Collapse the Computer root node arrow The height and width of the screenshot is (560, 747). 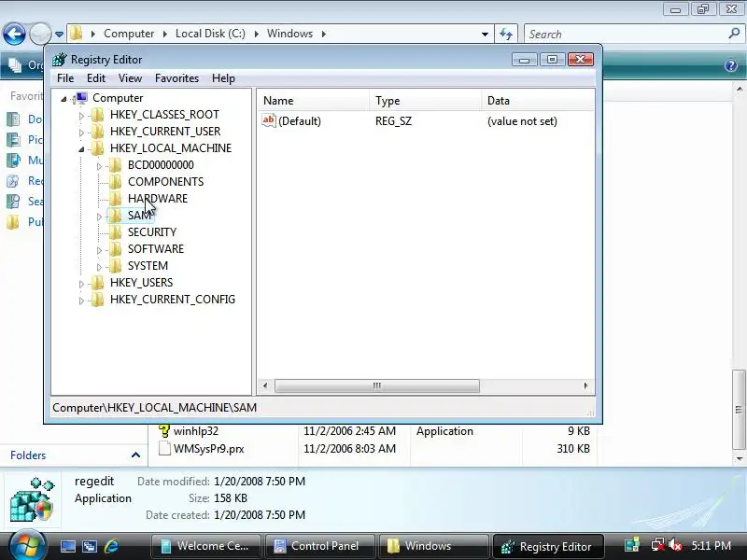click(63, 99)
